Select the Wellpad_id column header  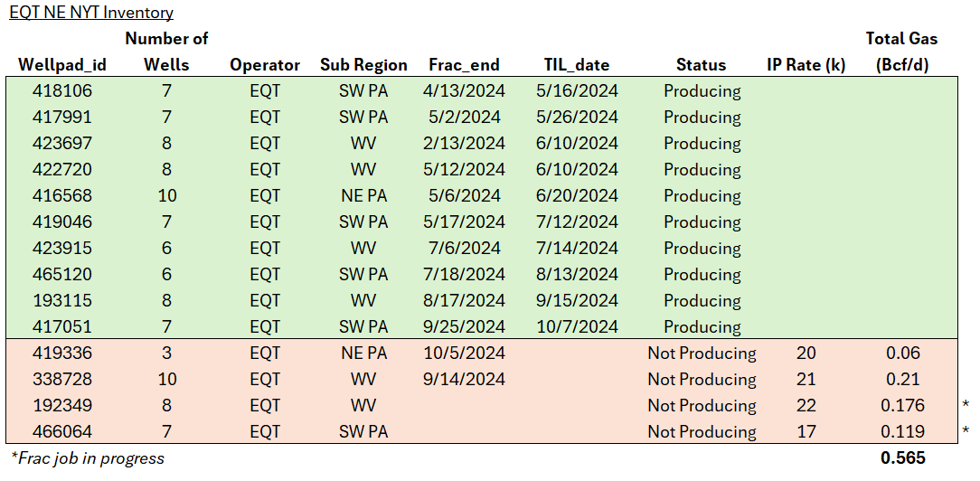[61, 65]
